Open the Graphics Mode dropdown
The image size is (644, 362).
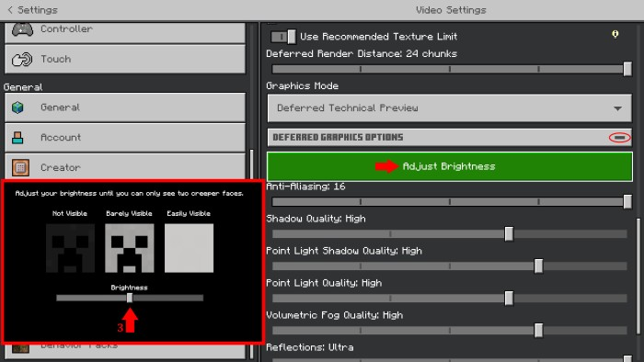449,107
